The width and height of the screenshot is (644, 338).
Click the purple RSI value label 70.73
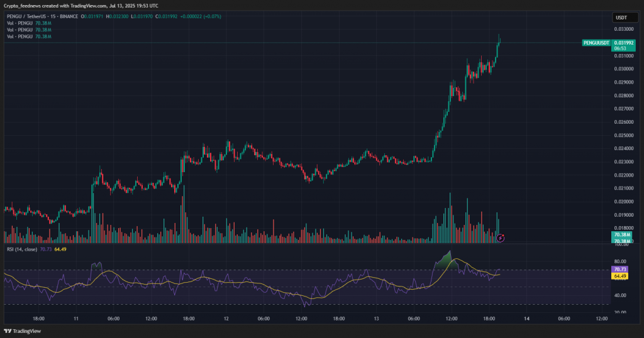619,269
